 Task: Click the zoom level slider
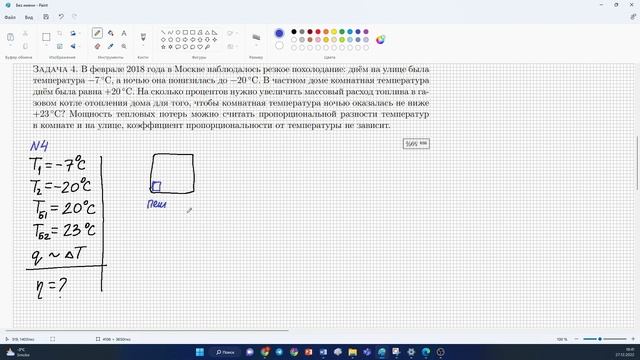point(605,339)
